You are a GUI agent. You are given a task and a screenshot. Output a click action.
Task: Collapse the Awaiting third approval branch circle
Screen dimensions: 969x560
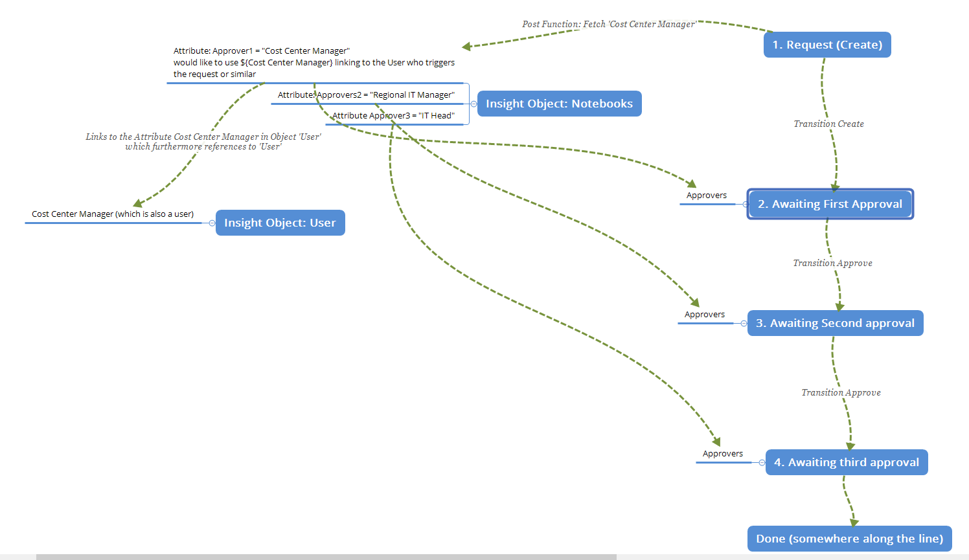pos(762,462)
